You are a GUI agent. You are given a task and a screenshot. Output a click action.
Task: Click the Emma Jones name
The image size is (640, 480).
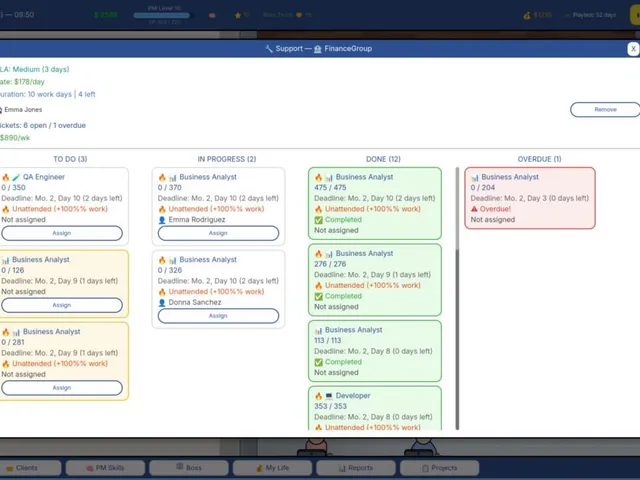[x=23, y=109]
